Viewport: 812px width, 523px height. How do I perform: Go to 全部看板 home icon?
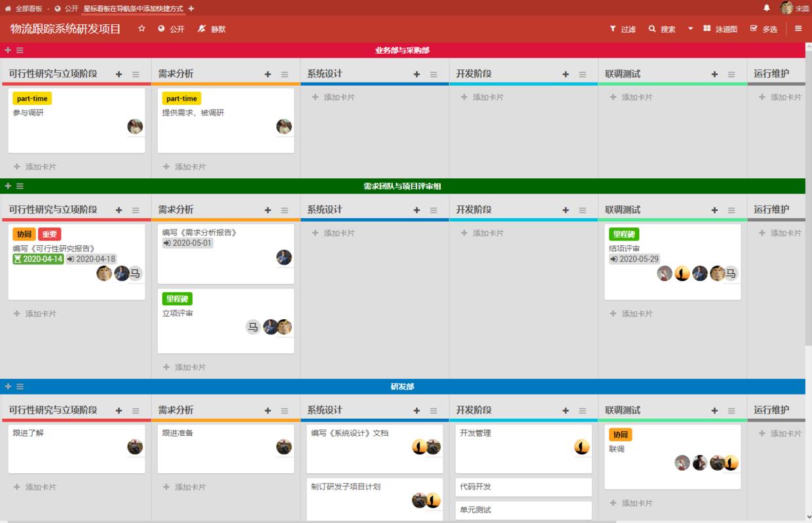coord(8,9)
